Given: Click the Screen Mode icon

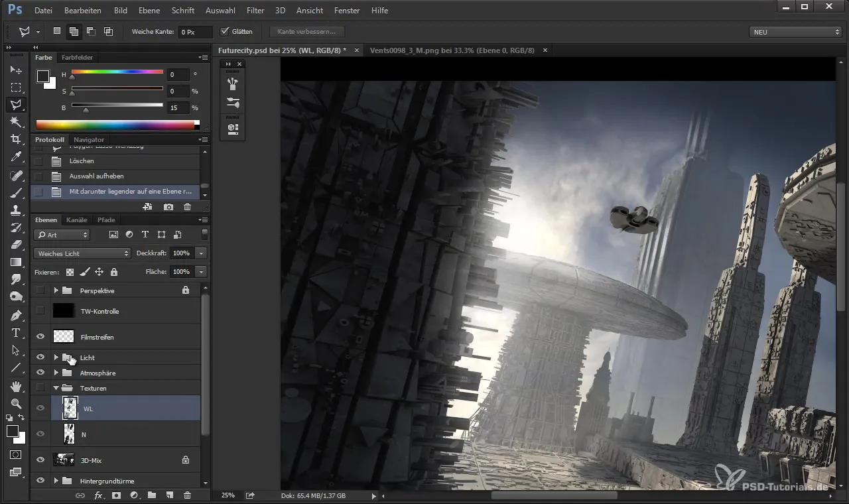Looking at the screenshot, I should (16, 472).
